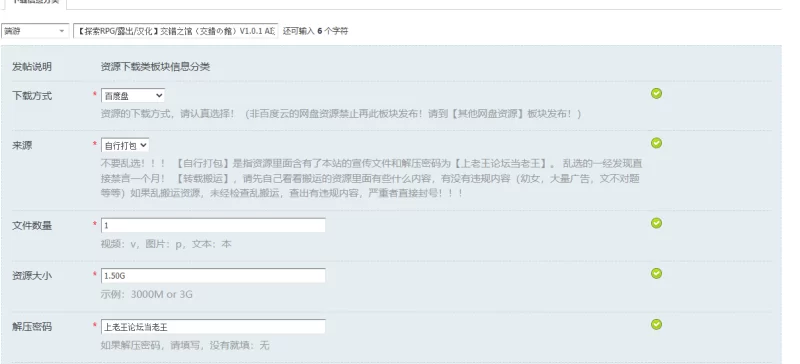800x364 pixels.
Task: Click the 文件数量 input field
Action: click(x=213, y=225)
